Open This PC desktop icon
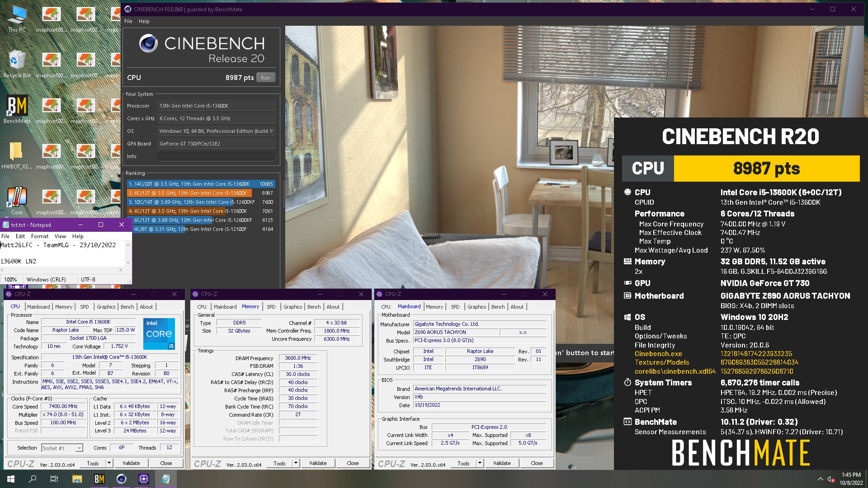Viewport: 868px width, 488px height. [x=17, y=19]
